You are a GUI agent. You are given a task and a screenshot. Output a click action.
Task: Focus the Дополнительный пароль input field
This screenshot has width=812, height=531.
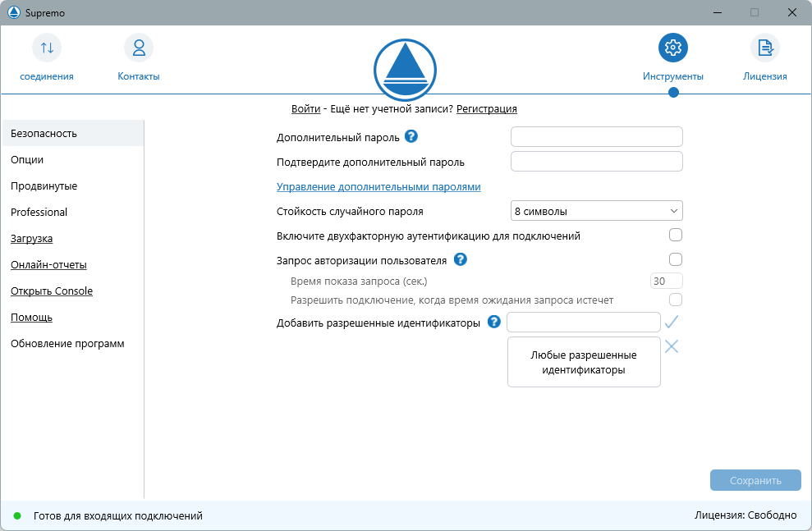[597, 136]
